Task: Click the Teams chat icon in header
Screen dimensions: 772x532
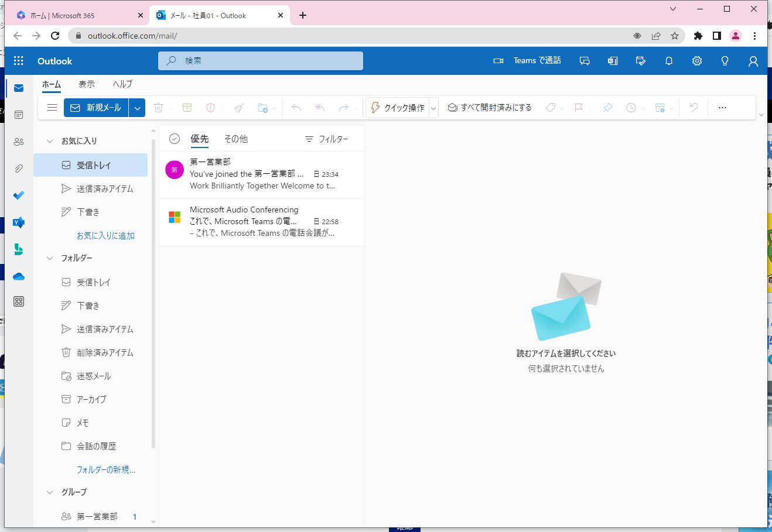Action: click(585, 61)
